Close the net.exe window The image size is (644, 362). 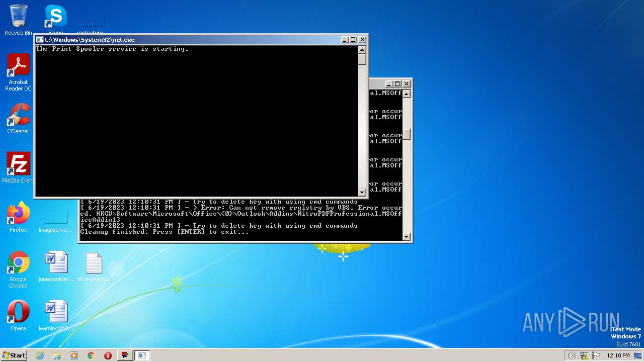click(x=362, y=40)
